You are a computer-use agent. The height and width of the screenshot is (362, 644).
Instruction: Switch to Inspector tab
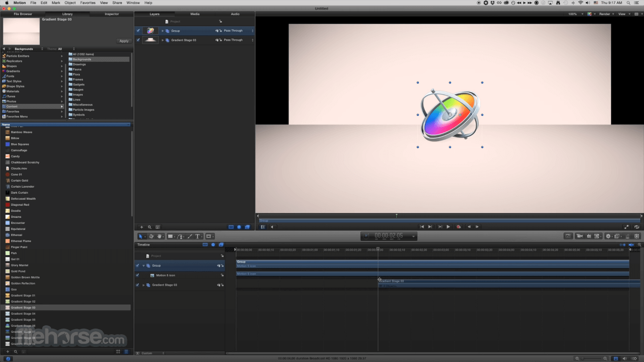(x=112, y=14)
